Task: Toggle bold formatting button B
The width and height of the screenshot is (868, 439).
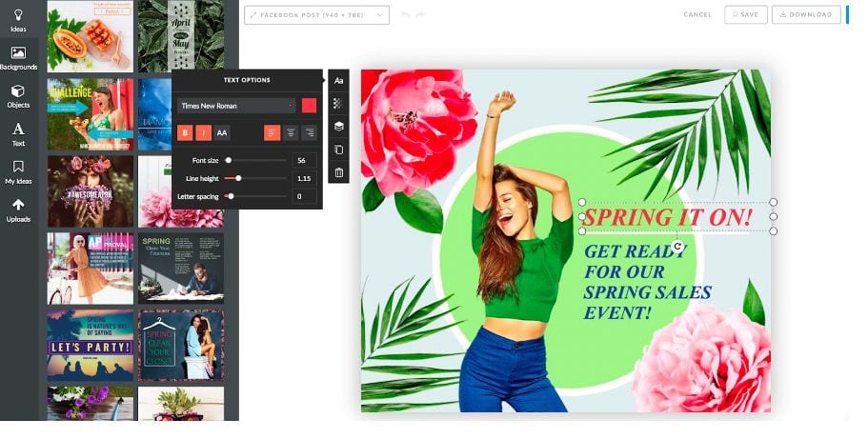Action: tap(185, 133)
